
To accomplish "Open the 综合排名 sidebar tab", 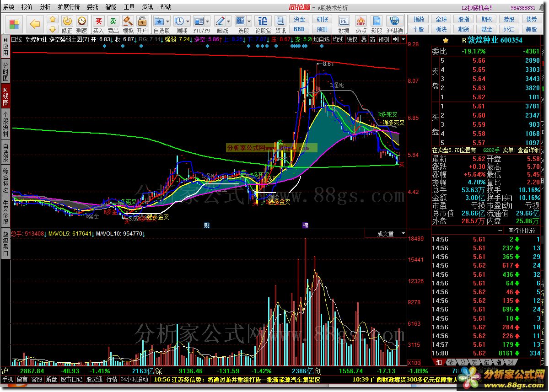I will click(5, 181).
